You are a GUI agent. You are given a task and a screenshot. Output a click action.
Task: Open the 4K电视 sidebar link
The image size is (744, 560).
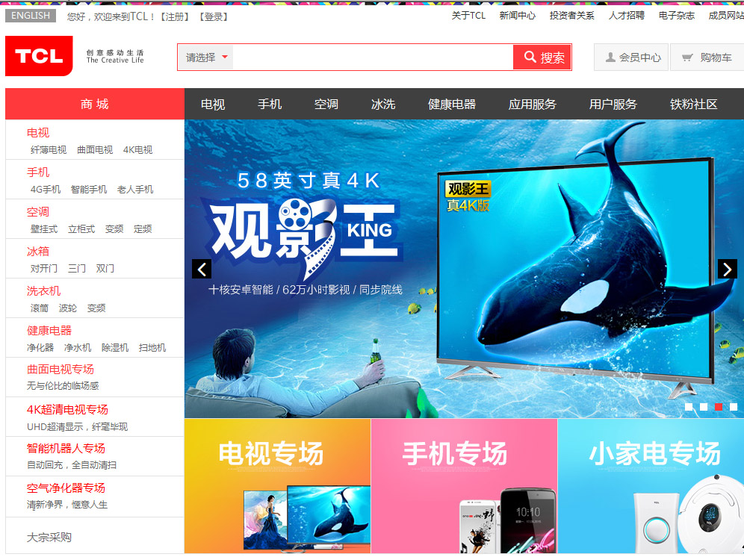point(137,150)
